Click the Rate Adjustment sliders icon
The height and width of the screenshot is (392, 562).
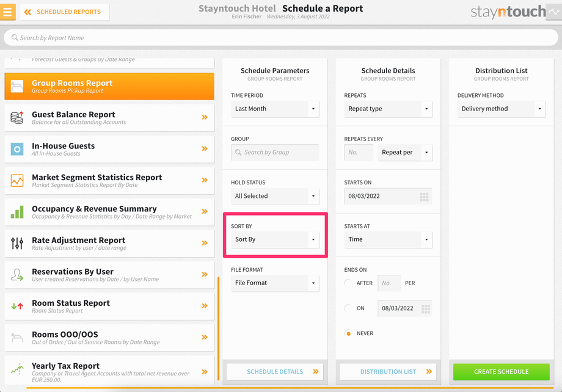click(x=17, y=243)
